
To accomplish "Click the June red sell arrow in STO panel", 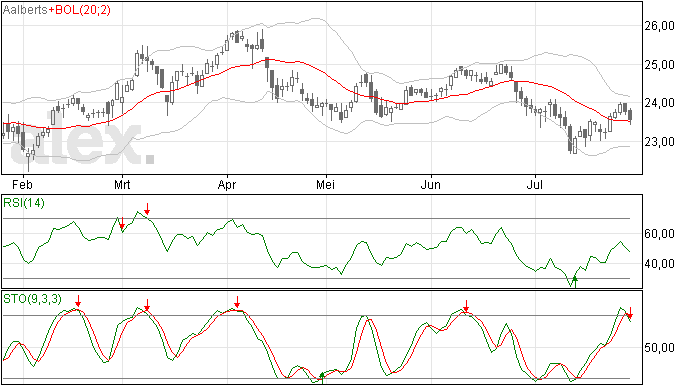I will point(466,306).
